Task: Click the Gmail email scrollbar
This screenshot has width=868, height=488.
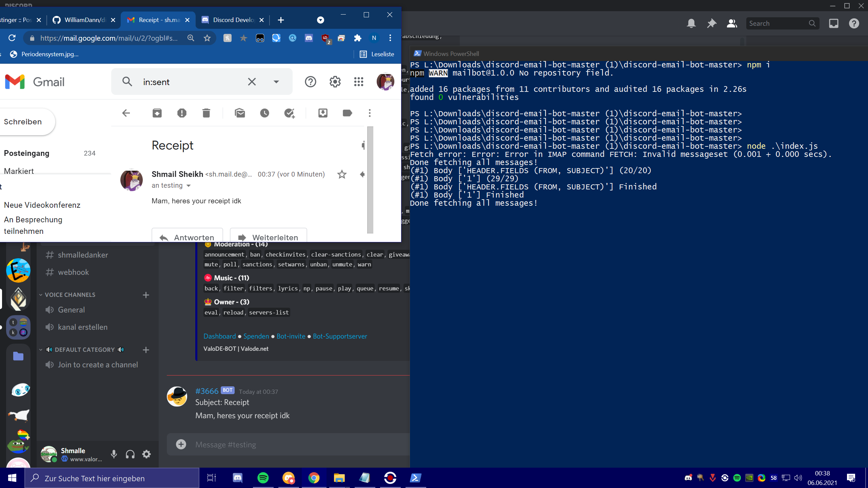Action: (x=370, y=180)
